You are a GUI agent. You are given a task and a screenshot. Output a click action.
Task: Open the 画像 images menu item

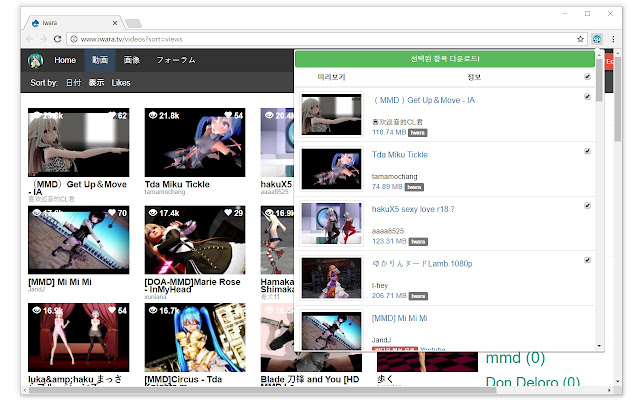point(132,60)
